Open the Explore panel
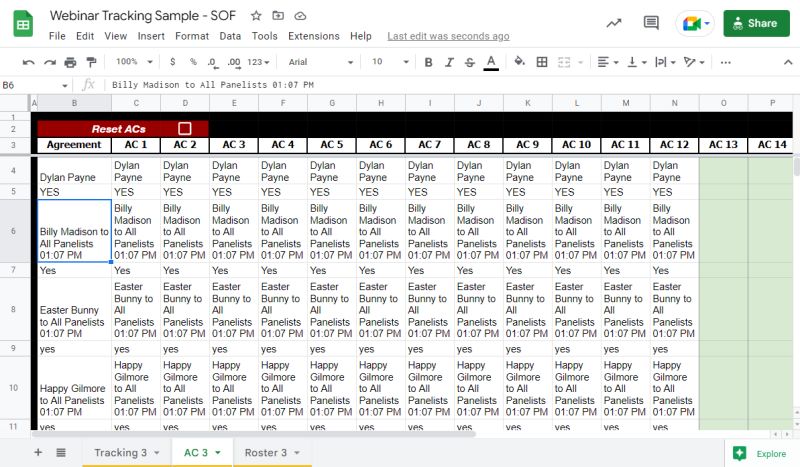Image resolution: width=800 pixels, height=467 pixels. click(762, 453)
